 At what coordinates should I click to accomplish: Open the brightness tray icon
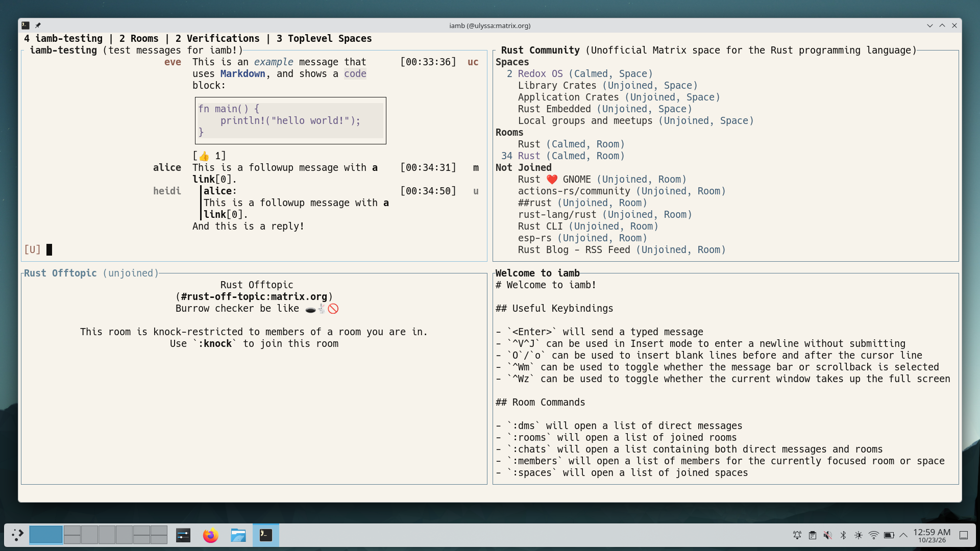(x=858, y=535)
